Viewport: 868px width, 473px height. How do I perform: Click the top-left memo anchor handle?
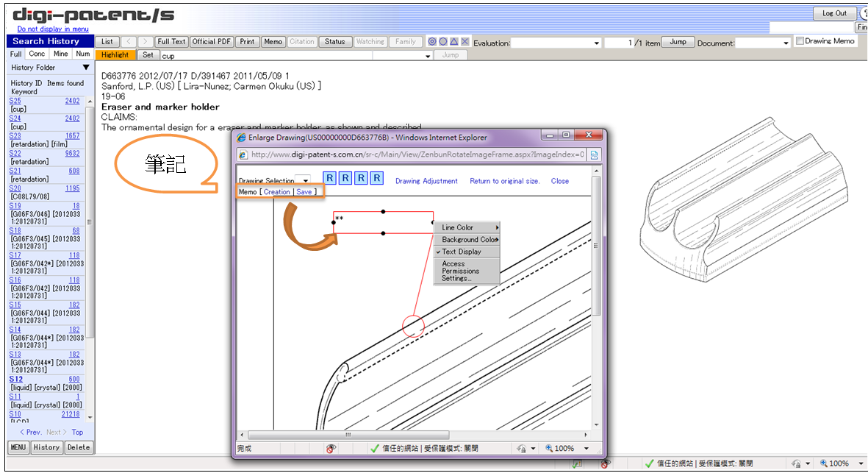point(333,222)
